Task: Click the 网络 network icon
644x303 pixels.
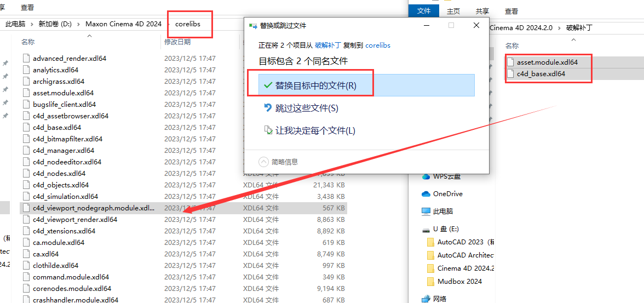Action: coord(426,299)
